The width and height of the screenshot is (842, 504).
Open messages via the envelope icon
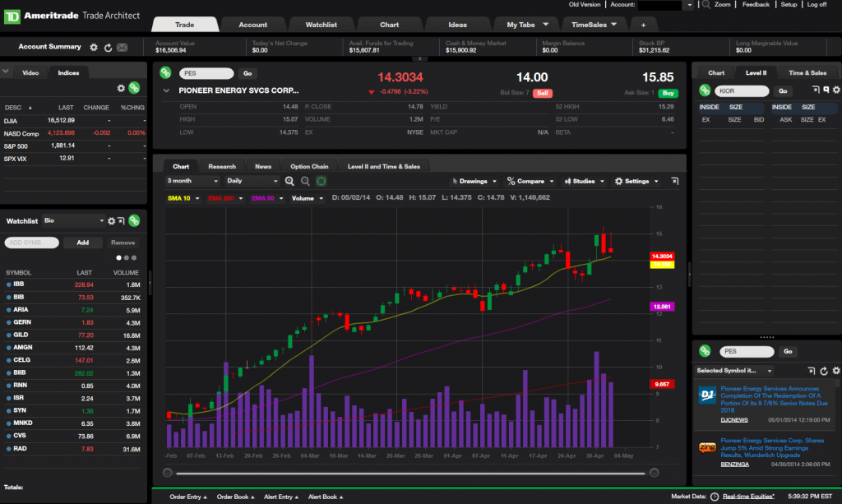(x=122, y=48)
